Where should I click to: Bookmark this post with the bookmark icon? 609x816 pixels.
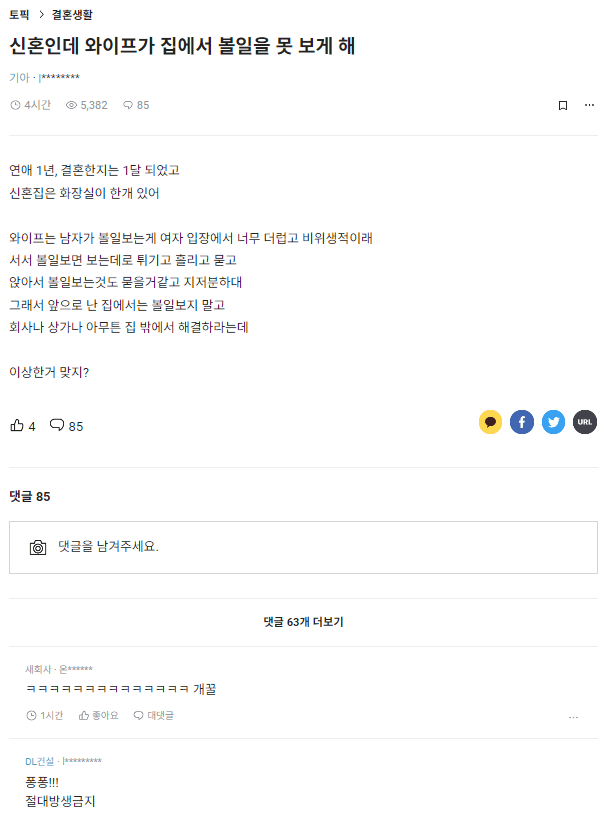point(563,106)
